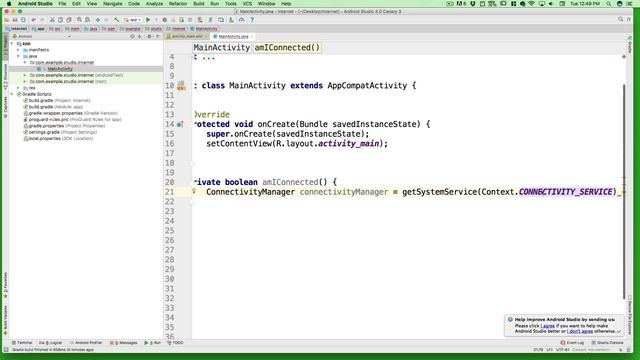The height and width of the screenshot is (360, 640).
Task: Collapse the app module tree node
Action: [12, 43]
